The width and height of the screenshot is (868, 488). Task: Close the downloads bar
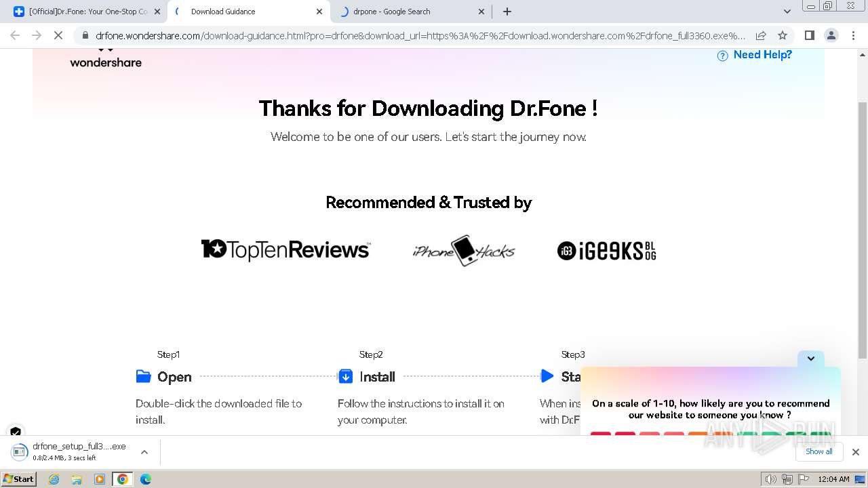pyautogui.click(x=855, y=452)
